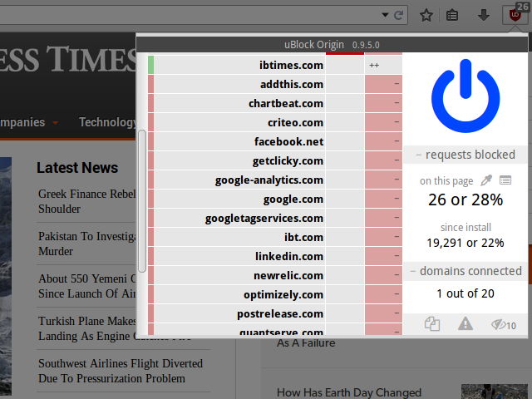The width and height of the screenshot is (532, 399).
Task: Open the Pakistan To Investigate news headline
Action: [86, 244]
